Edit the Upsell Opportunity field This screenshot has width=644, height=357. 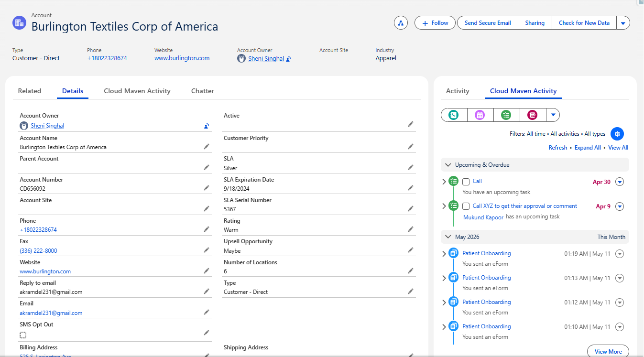point(411,250)
